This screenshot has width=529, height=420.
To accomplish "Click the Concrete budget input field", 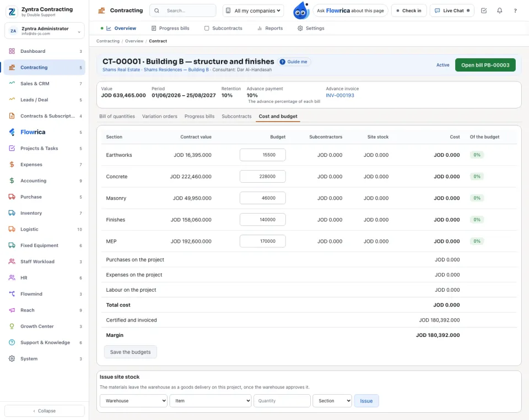I will [x=263, y=177].
